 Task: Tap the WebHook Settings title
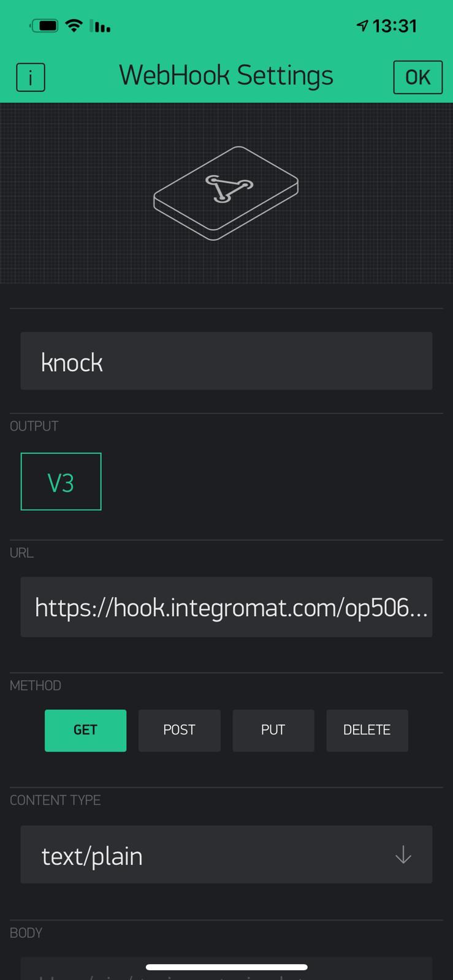click(226, 75)
